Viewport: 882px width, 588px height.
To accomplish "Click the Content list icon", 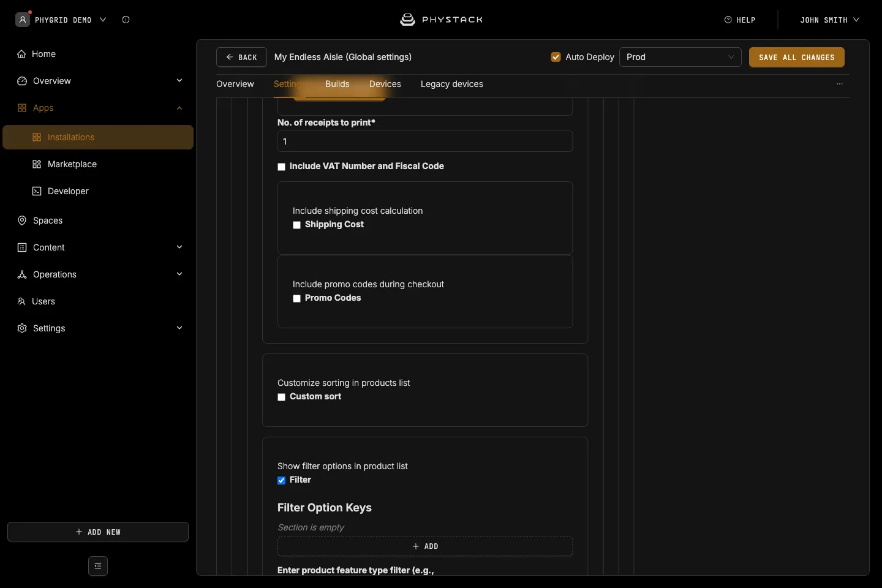I will click(x=22, y=247).
